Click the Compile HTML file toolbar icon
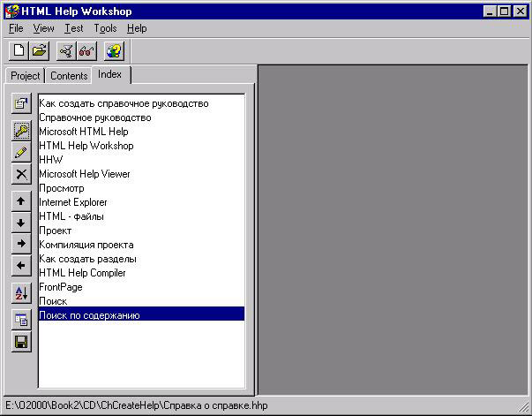This screenshot has height=416, width=532. [66, 51]
